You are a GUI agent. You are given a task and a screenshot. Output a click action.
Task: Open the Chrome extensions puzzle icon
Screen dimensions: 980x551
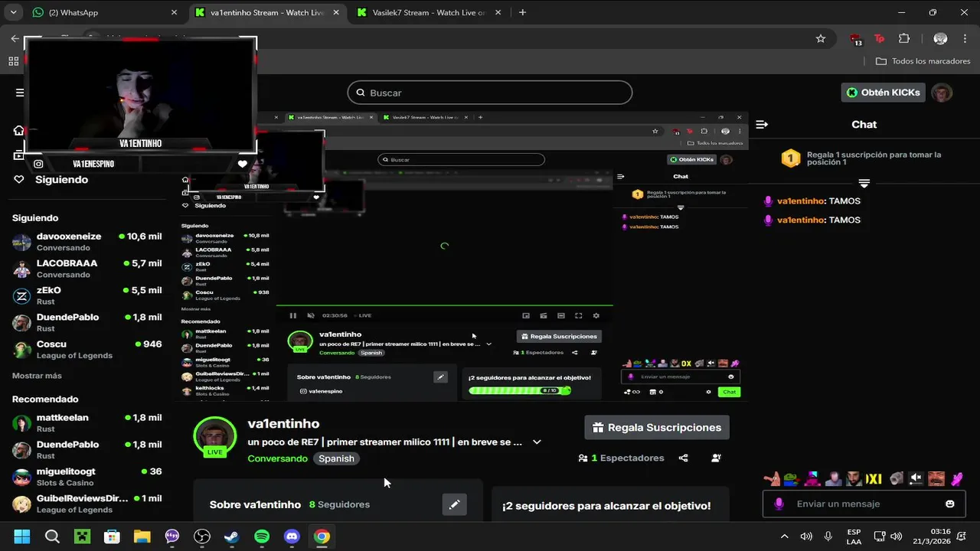click(904, 38)
